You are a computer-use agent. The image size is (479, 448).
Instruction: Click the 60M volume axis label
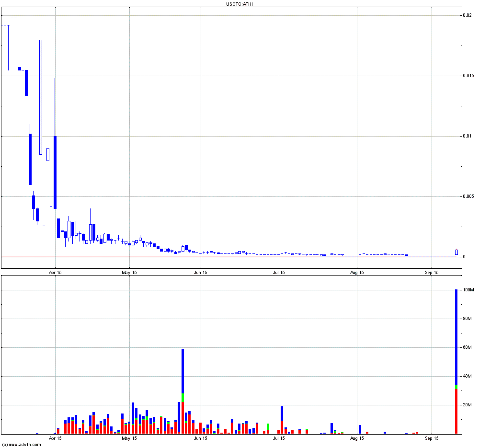coord(468,347)
